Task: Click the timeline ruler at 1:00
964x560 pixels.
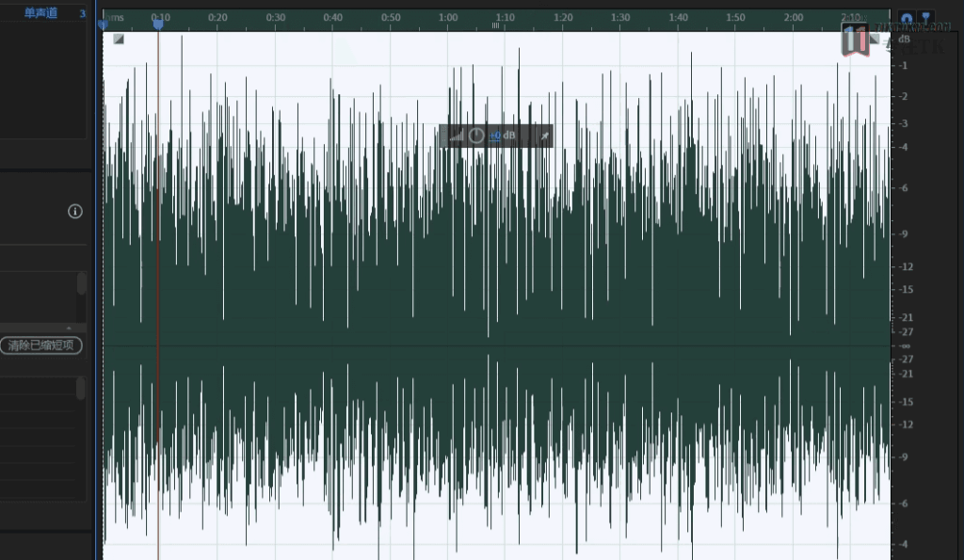Action: coord(448,18)
